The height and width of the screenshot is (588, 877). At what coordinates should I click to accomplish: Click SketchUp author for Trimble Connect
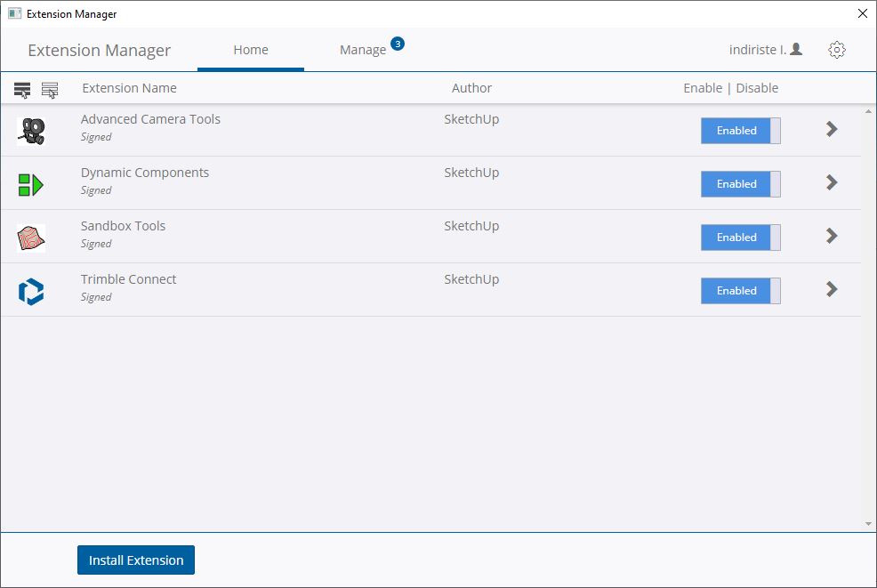tap(471, 279)
